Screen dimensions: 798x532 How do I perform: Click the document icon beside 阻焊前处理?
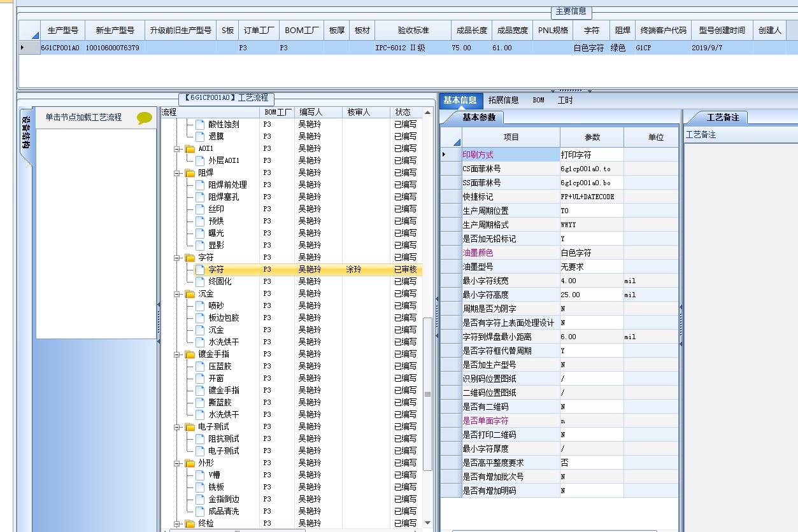[x=200, y=185]
